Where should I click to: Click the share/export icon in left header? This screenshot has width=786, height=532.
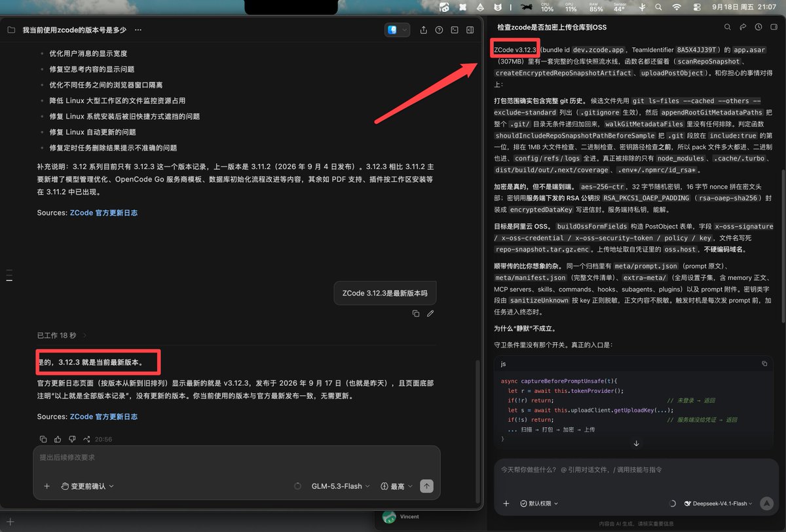click(423, 30)
